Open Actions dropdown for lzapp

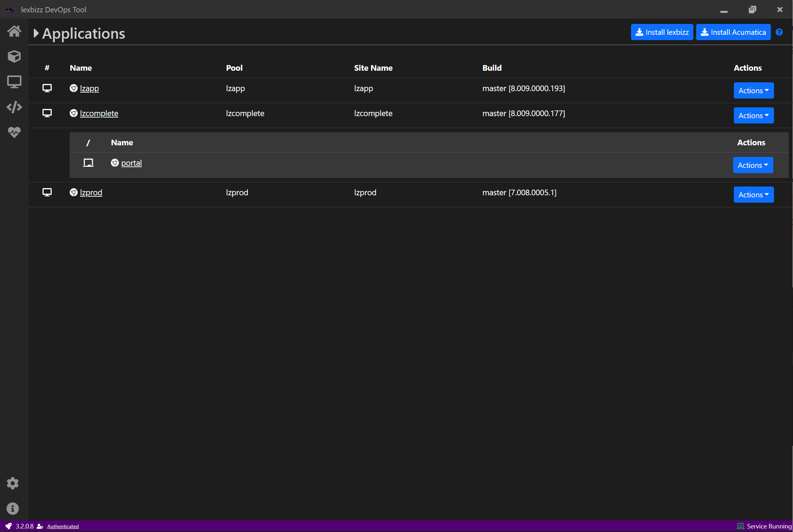[754, 91]
